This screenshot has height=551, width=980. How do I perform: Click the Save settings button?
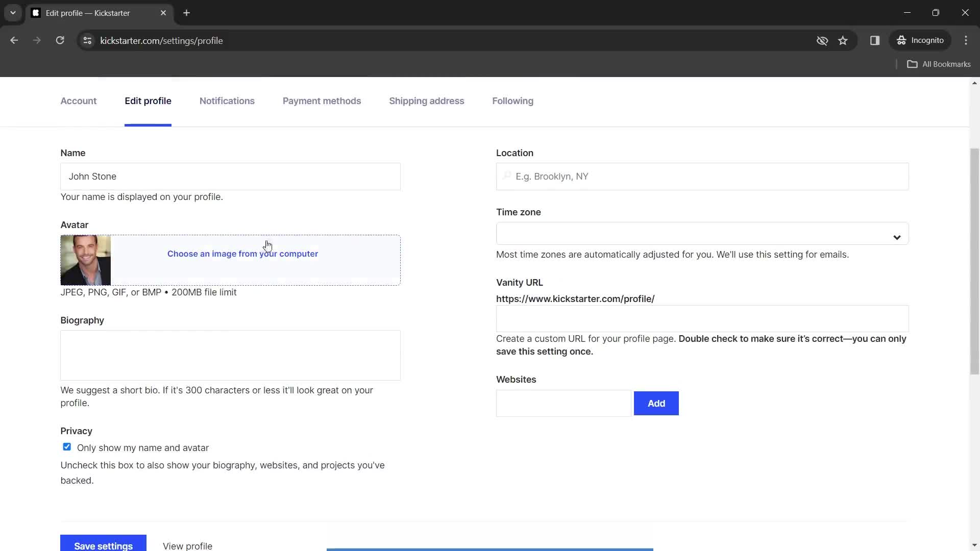pyautogui.click(x=103, y=546)
